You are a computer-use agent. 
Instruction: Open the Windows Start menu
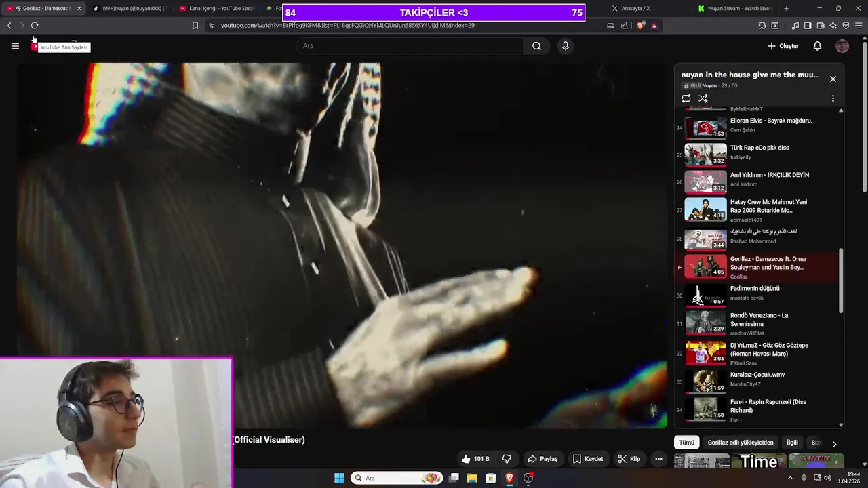pos(339,478)
